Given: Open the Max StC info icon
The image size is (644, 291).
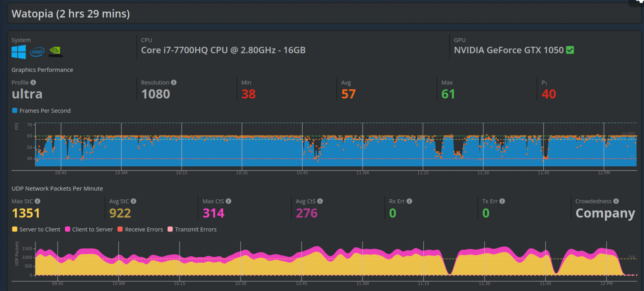Looking at the screenshot, I should tap(37, 201).
